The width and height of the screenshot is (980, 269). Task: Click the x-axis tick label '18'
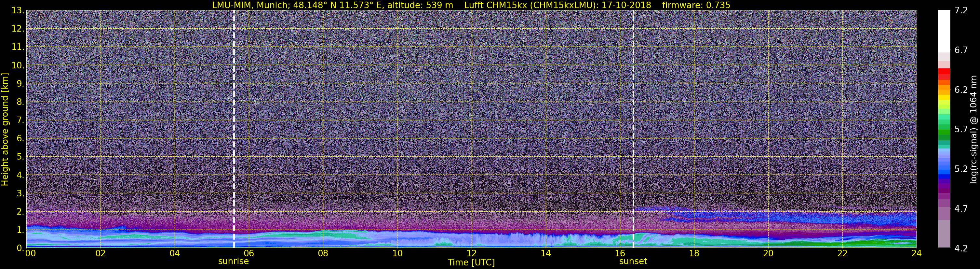[x=694, y=253]
